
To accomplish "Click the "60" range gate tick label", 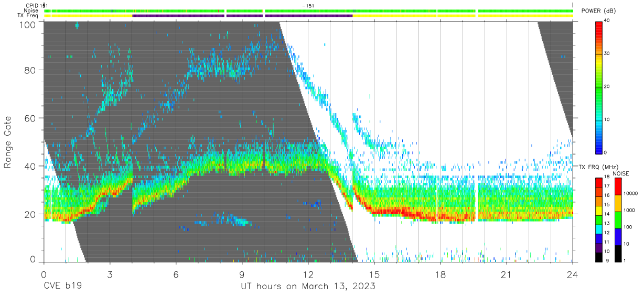I will [31, 118].
